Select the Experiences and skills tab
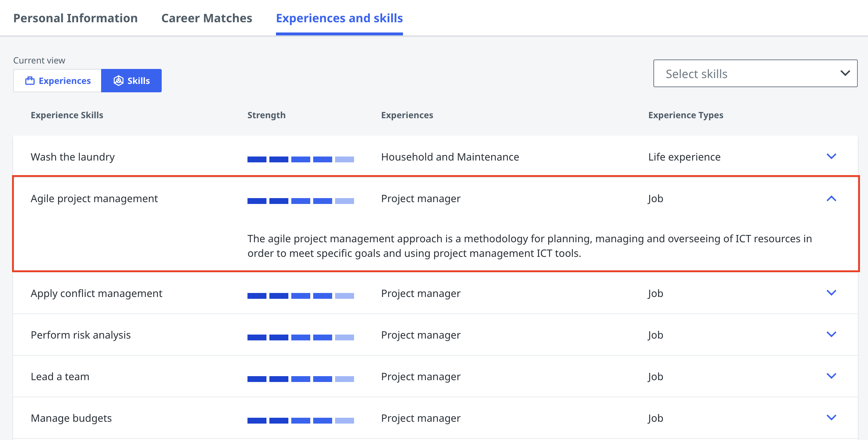This screenshot has width=868, height=440. coord(339,18)
